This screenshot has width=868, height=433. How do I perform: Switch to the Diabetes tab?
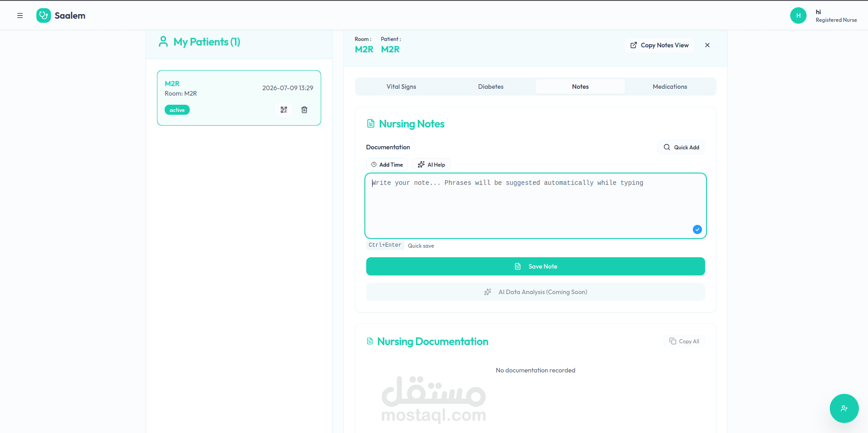click(x=491, y=87)
